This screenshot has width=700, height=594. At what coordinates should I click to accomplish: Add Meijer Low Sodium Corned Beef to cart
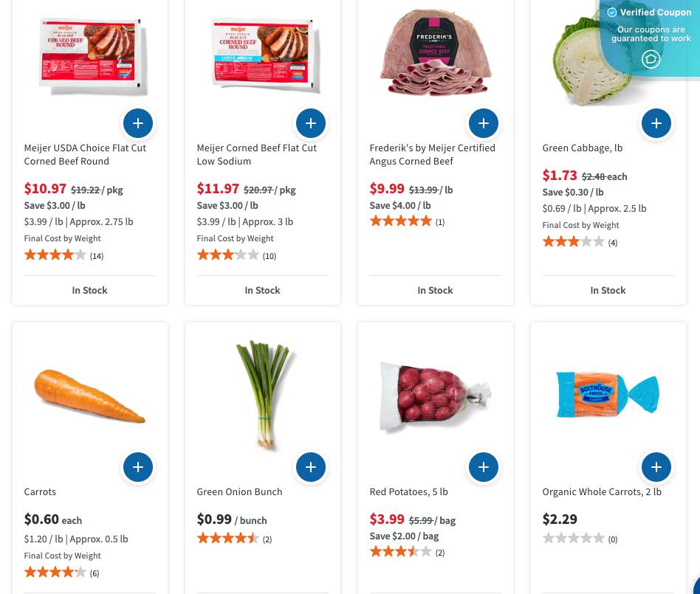[311, 123]
